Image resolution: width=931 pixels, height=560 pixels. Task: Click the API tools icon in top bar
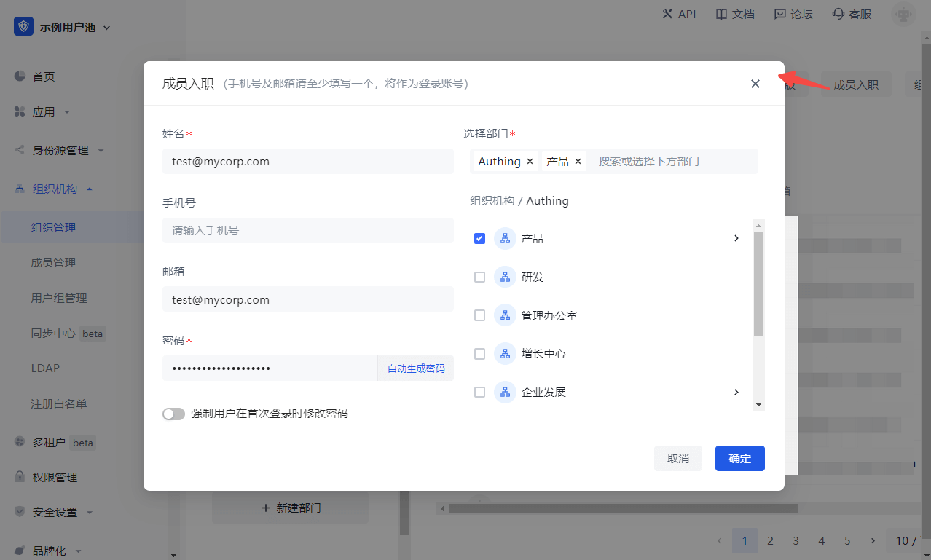[667, 14]
